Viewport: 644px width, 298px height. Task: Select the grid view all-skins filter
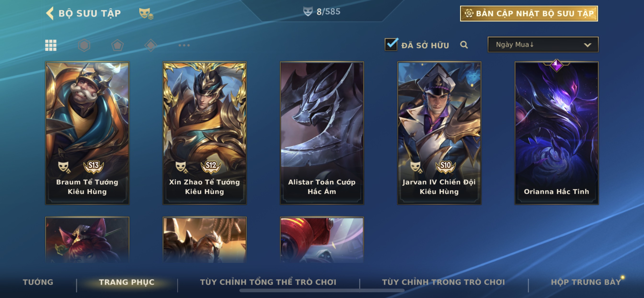pos(51,45)
